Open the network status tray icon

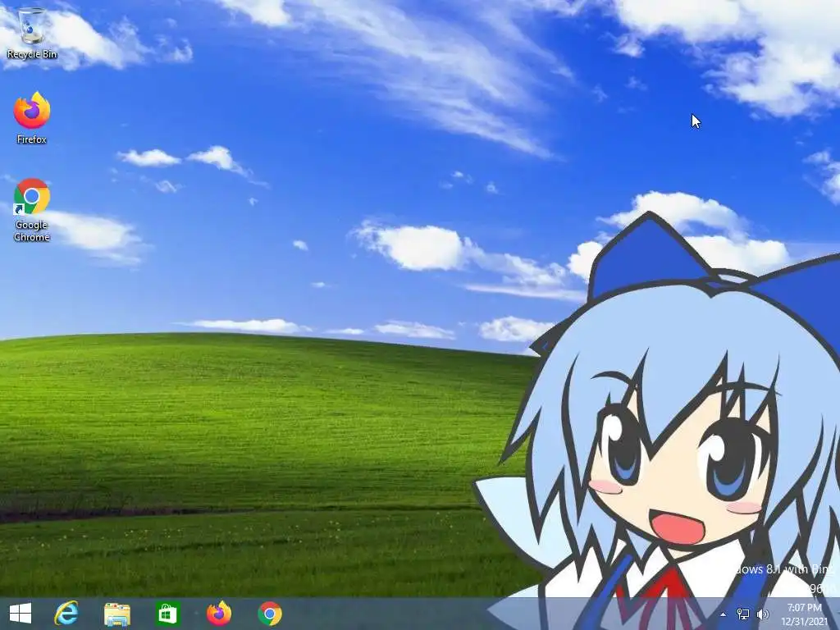743,614
